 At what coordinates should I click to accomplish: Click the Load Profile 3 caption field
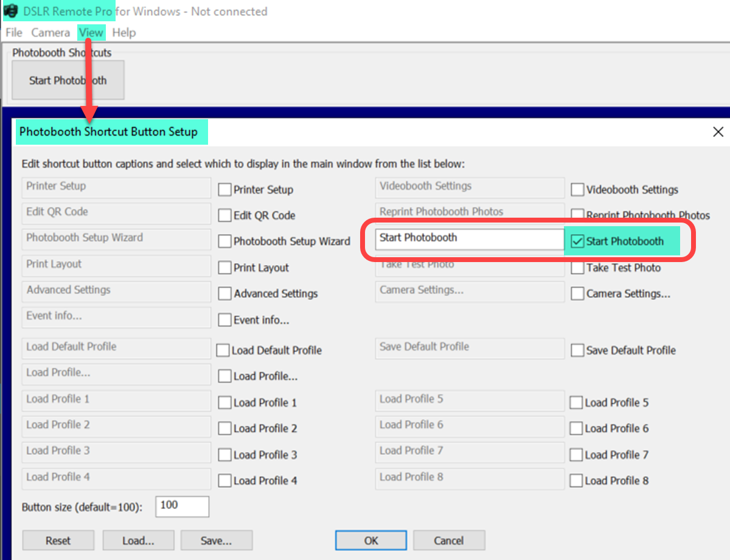click(117, 452)
